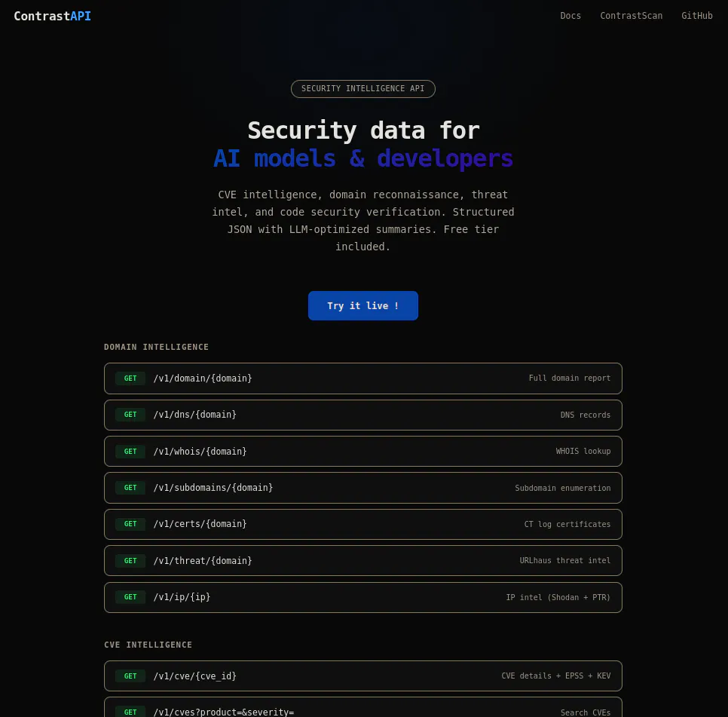Open the /v1/domain/{domain} endpoint row
Screen dimensions: 728x717
pyautogui.click(x=363, y=378)
